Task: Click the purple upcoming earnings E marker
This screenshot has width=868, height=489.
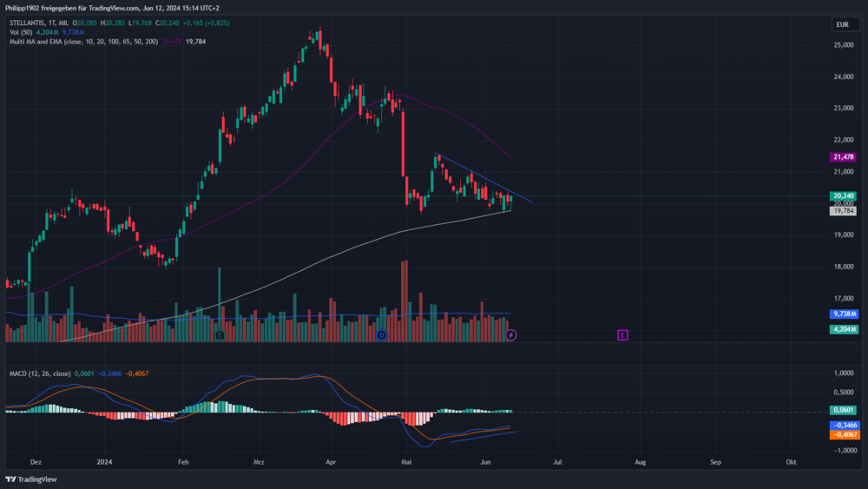Action: pyautogui.click(x=622, y=335)
